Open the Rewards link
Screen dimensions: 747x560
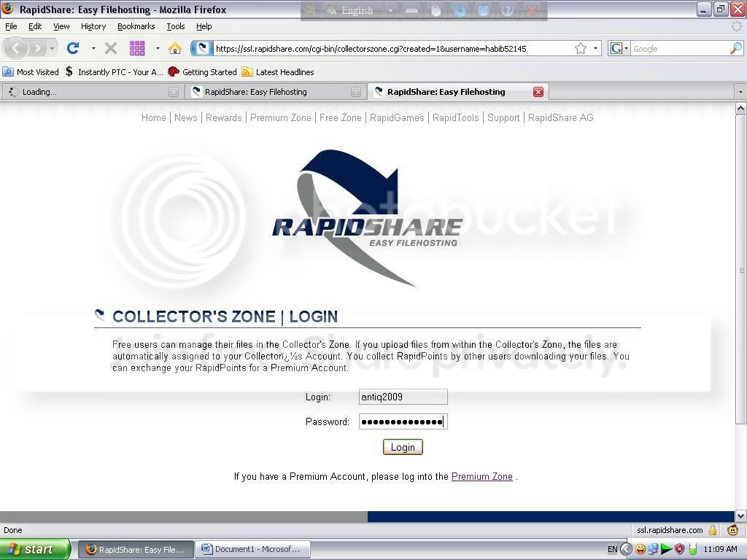point(224,117)
